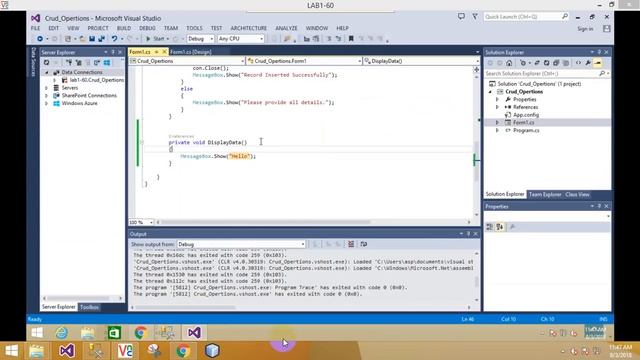Switch to Toolbox tab

(89, 307)
